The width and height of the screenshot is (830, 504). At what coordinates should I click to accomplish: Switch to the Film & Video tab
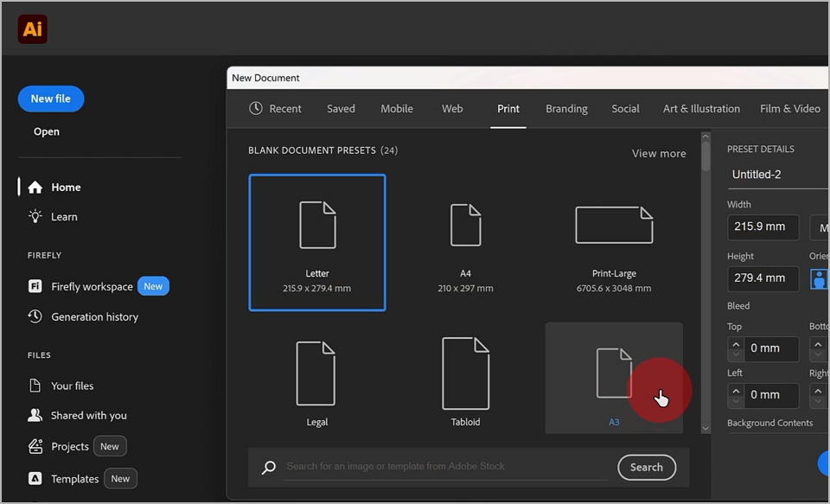(789, 109)
